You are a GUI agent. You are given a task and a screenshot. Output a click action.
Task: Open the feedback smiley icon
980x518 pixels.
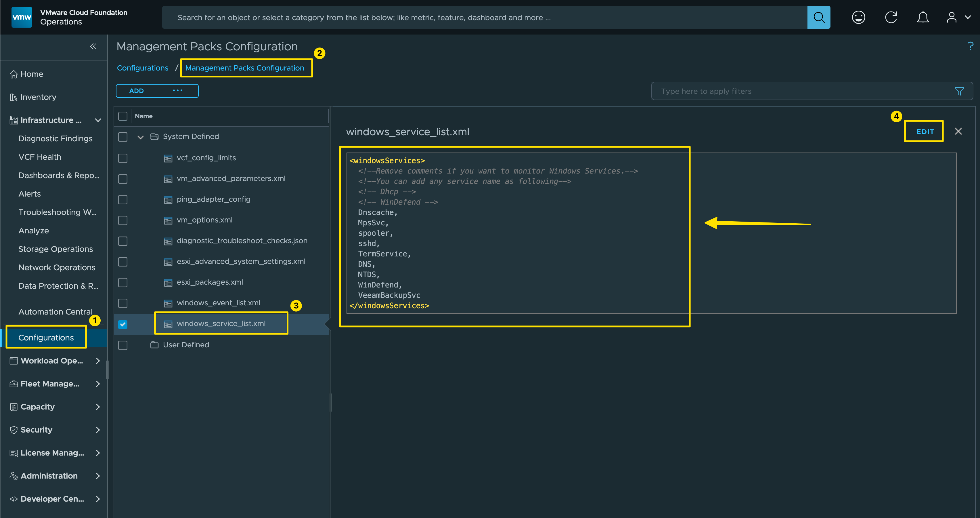858,18
